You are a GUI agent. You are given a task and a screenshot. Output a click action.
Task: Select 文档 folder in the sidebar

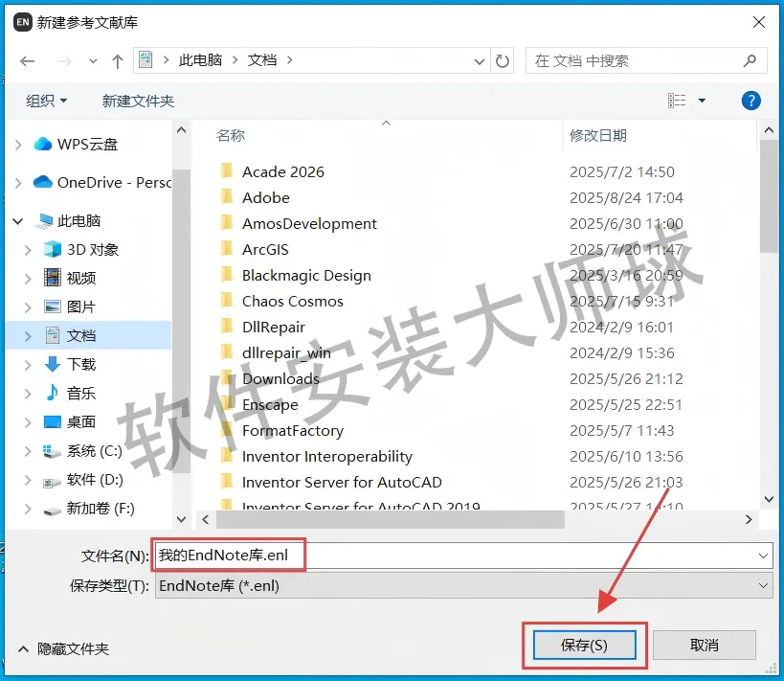70,336
